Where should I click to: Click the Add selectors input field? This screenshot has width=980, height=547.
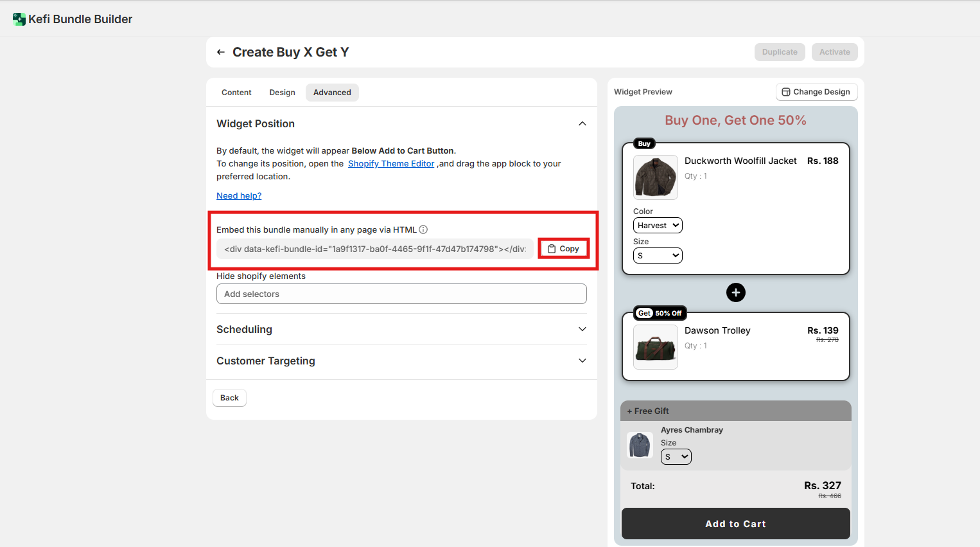coord(401,294)
